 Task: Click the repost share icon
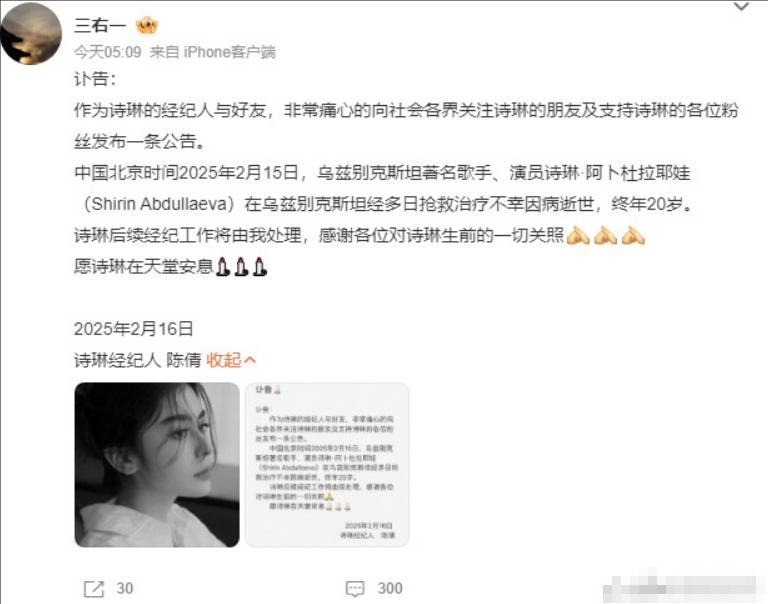tap(94, 588)
